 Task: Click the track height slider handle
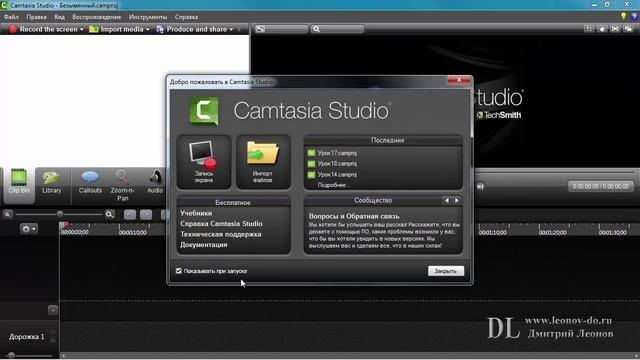pyautogui.click(x=11, y=355)
